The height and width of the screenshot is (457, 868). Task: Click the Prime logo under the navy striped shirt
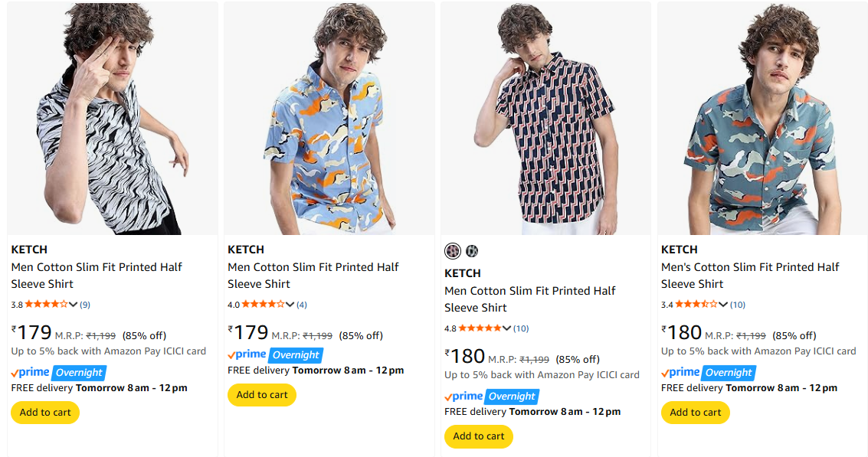coord(464,397)
